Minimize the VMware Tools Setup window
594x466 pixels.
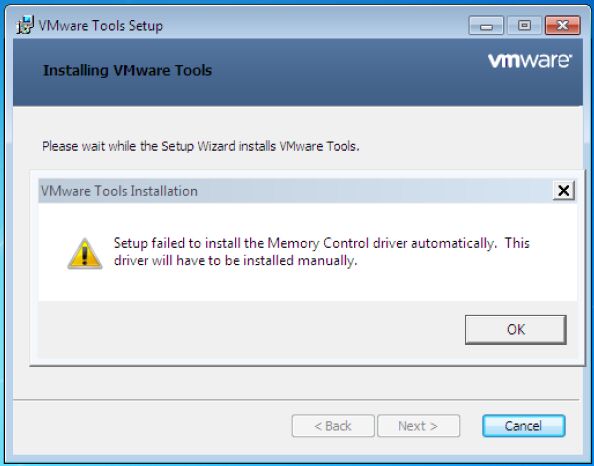(486, 25)
